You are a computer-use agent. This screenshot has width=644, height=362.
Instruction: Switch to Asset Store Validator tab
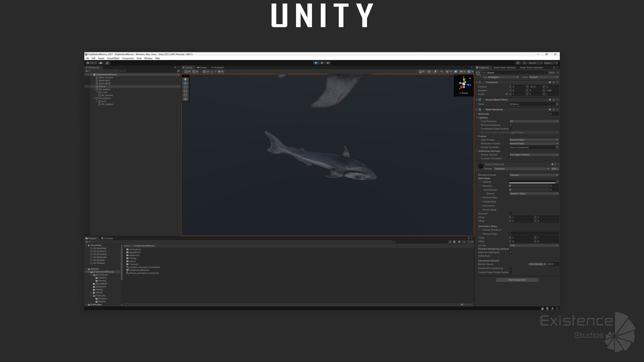coord(505,67)
